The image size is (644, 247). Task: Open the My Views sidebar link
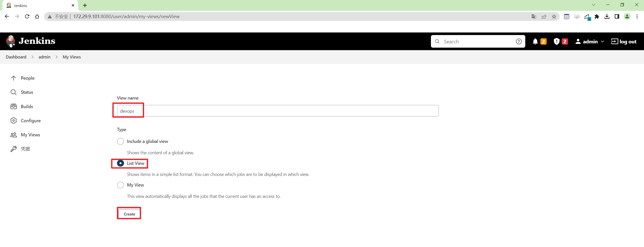[x=30, y=135]
